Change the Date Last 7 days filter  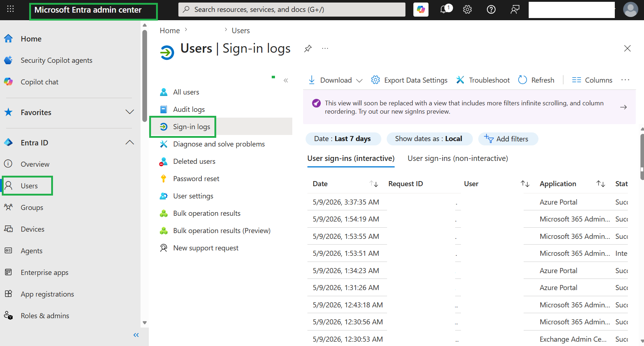(343, 139)
